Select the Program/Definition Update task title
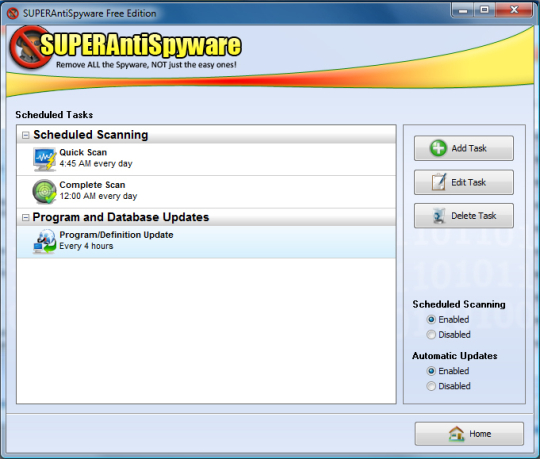Viewport: 540px width, 459px height. (116, 235)
